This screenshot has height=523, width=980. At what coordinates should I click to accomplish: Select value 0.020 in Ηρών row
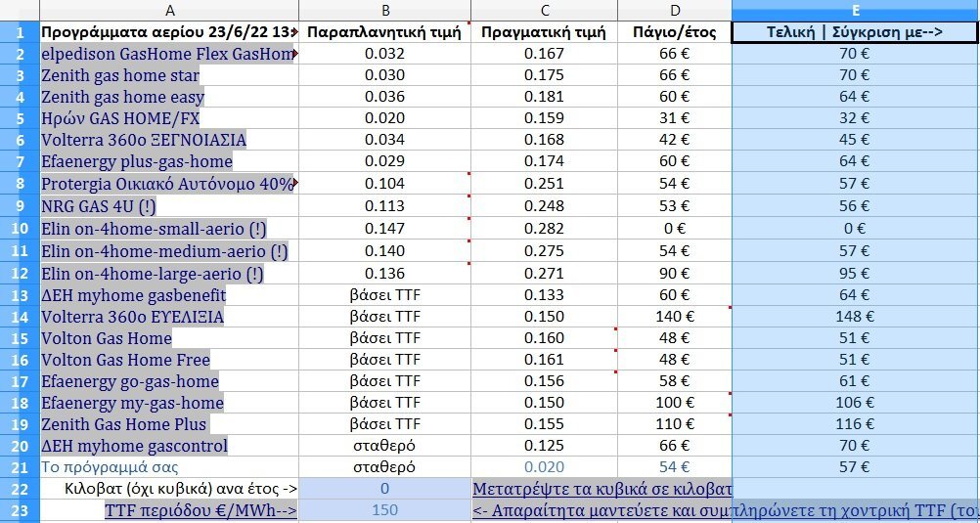385,118
